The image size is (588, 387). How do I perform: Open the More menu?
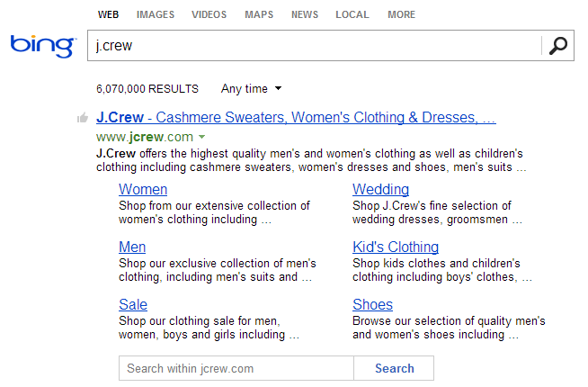pos(402,14)
